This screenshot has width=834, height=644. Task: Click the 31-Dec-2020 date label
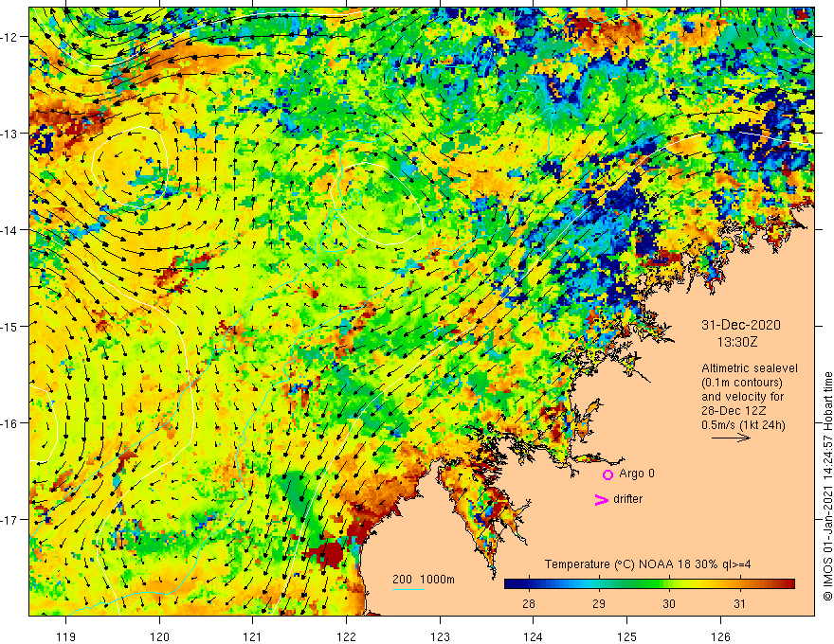[x=740, y=325]
